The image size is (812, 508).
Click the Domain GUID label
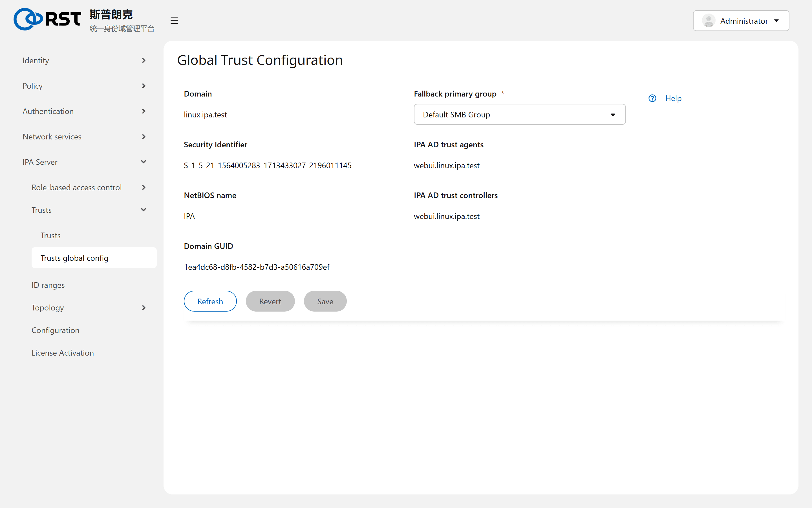point(208,246)
